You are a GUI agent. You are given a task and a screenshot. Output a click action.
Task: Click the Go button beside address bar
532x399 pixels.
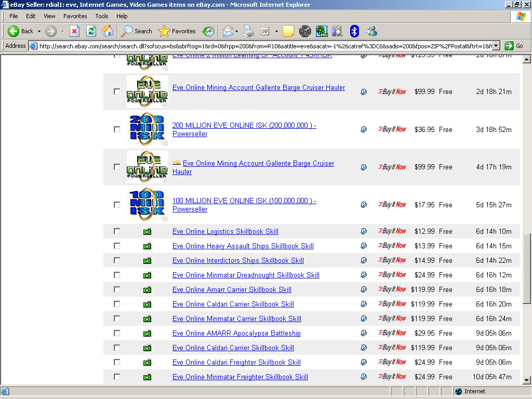(x=514, y=46)
